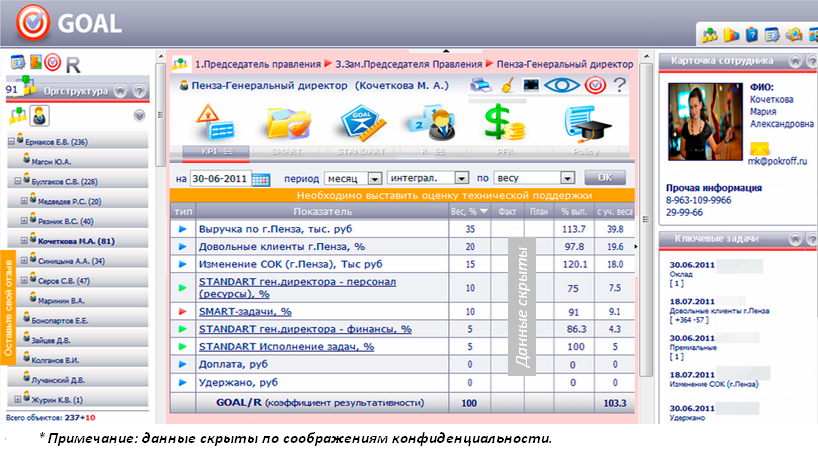Open the Policy graduation cap icon
Screen dimensions: 818x458
[x=586, y=124]
